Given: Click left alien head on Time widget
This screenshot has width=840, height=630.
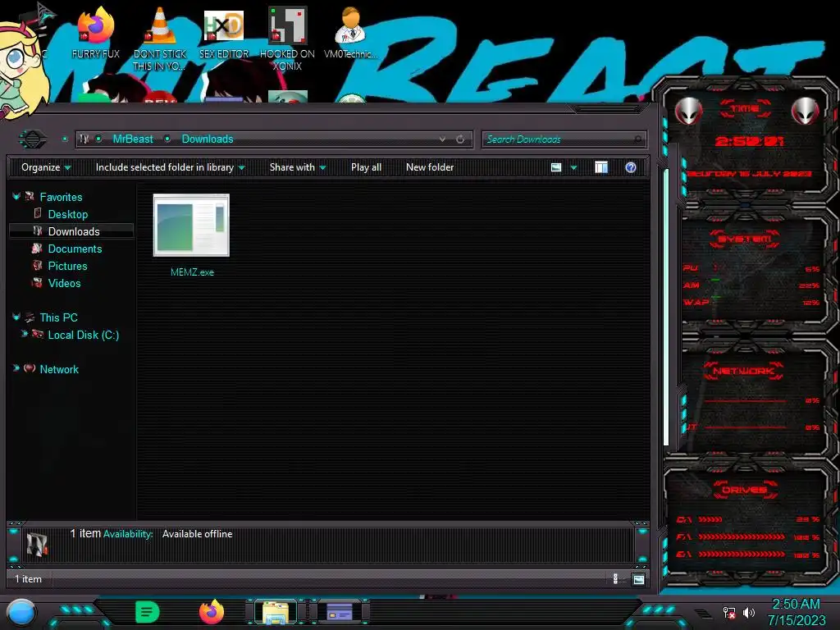Looking at the screenshot, I should pyautogui.click(x=688, y=112).
